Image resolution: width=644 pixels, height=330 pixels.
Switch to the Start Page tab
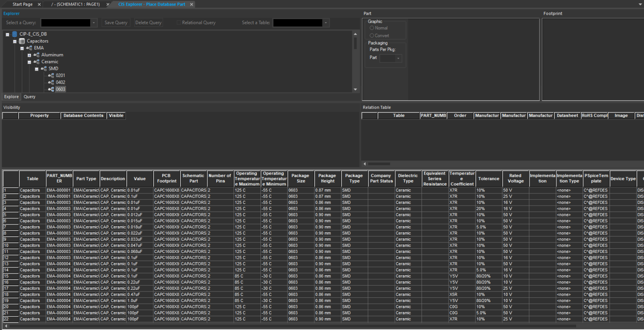pos(22,4)
